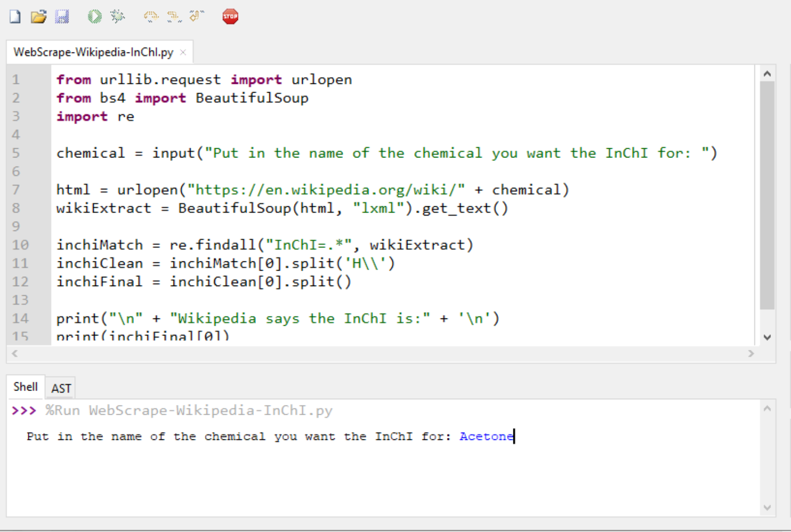Start the debugger with the bug icon
This screenshot has height=532, width=791.
point(117,16)
